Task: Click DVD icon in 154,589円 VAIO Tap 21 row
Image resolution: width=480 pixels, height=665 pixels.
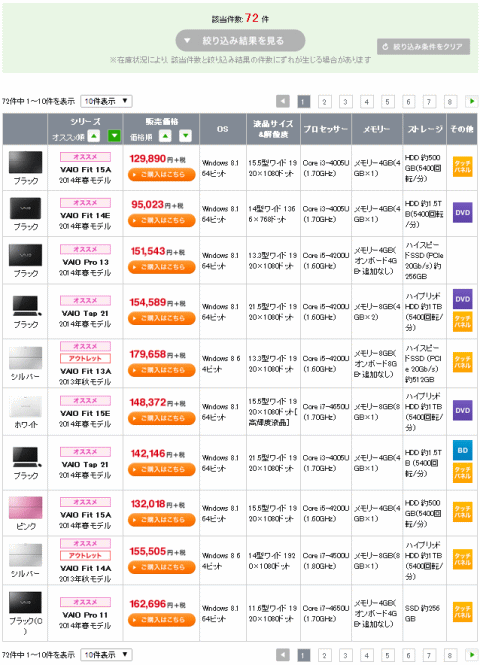Action: (x=462, y=299)
